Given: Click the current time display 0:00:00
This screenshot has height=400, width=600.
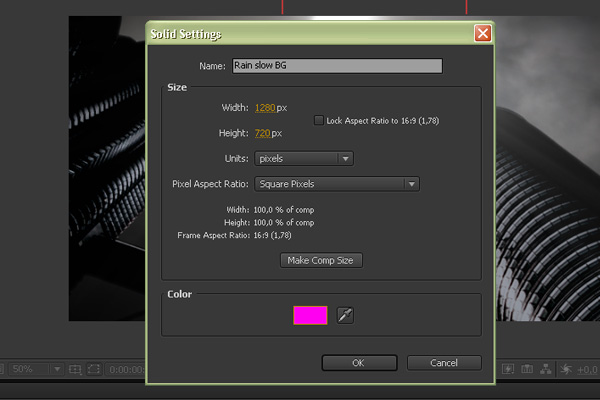Looking at the screenshot, I should pyautogui.click(x=126, y=370).
